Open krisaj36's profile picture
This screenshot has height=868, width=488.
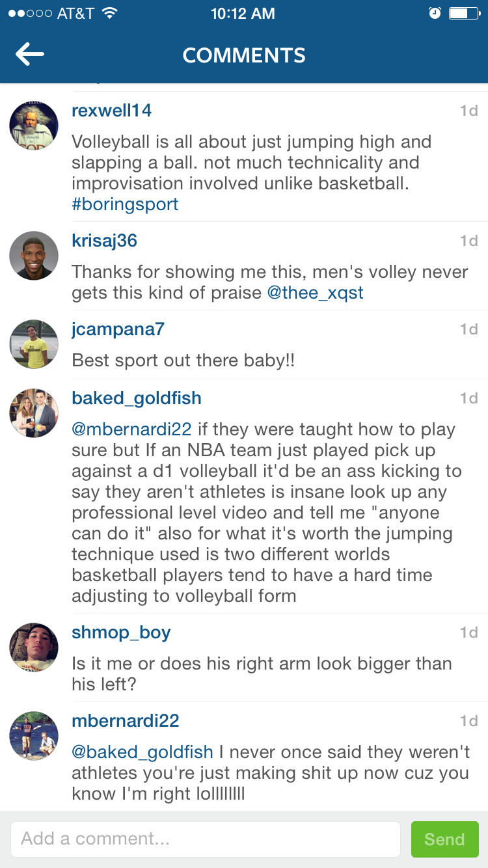(x=34, y=256)
